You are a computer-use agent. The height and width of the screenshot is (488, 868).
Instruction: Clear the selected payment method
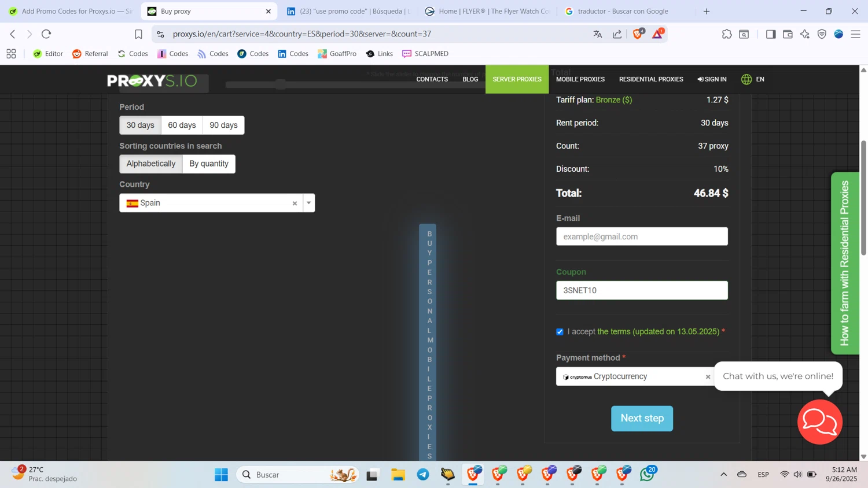point(708,377)
